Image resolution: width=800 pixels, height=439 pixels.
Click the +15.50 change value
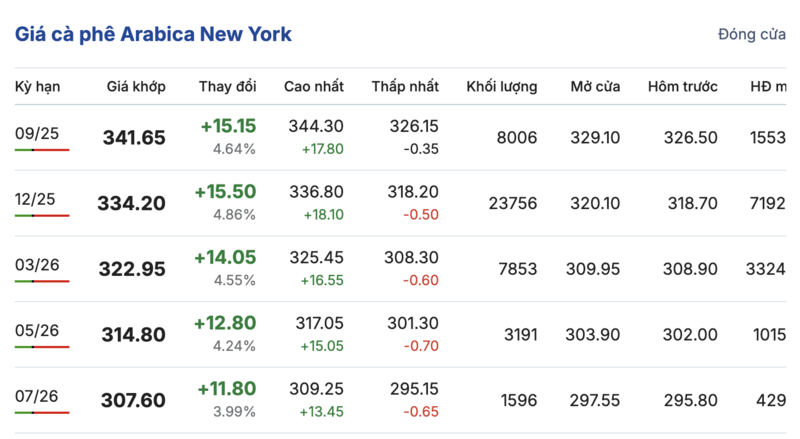pos(228,192)
